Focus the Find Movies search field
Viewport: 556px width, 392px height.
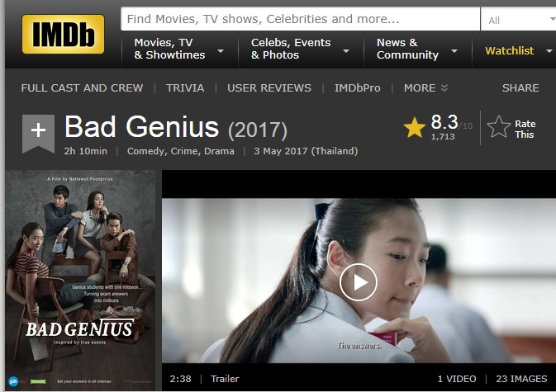click(300, 19)
